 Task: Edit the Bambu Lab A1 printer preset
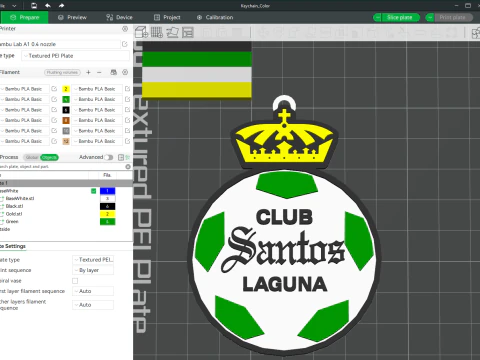pos(125,44)
